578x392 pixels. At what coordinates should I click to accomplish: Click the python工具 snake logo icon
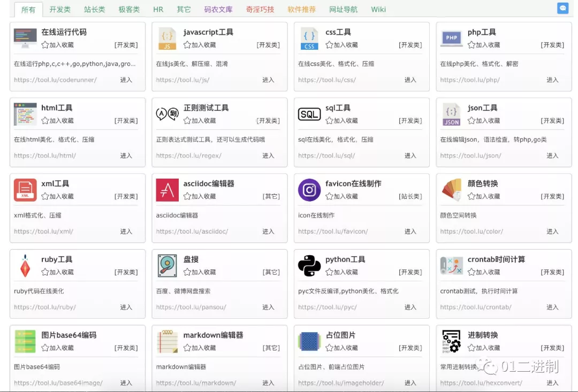tap(309, 266)
